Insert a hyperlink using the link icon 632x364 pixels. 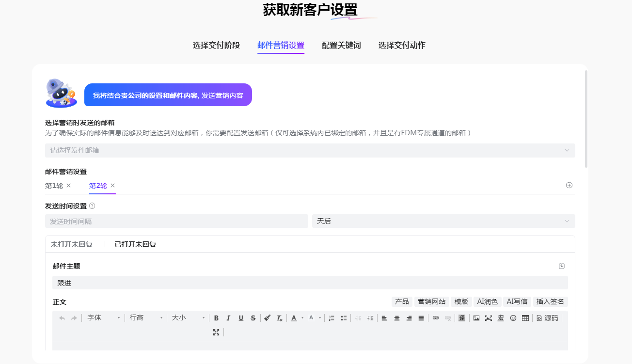[436, 318]
